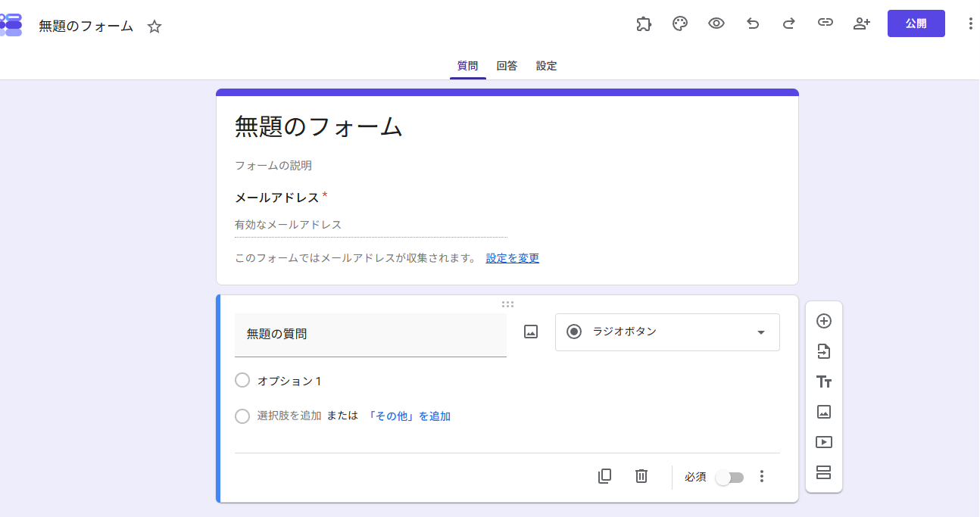Screen dimensions: 980x517
Task: Click 「その他」を追加 link
Action: click(x=409, y=416)
